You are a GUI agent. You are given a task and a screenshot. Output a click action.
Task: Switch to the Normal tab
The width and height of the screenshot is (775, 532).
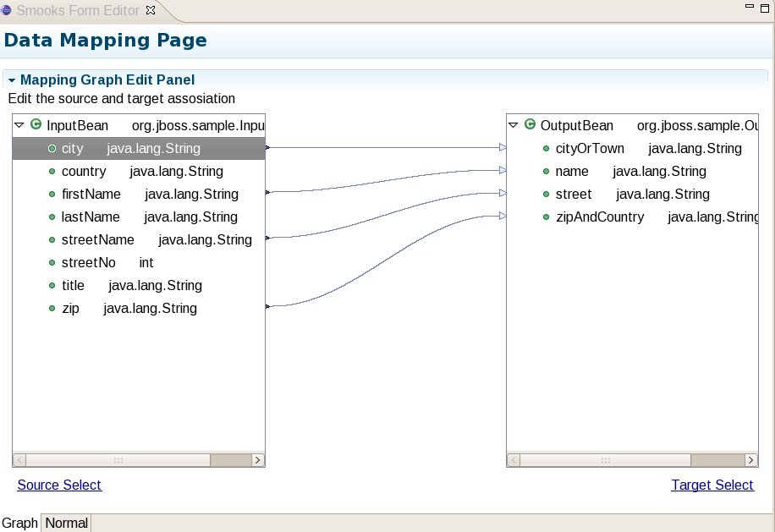click(x=66, y=523)
